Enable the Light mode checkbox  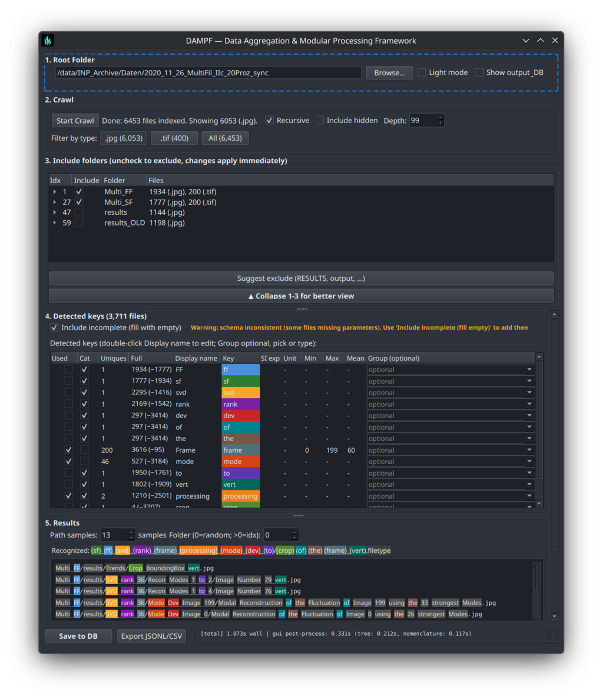click(422, 72)
